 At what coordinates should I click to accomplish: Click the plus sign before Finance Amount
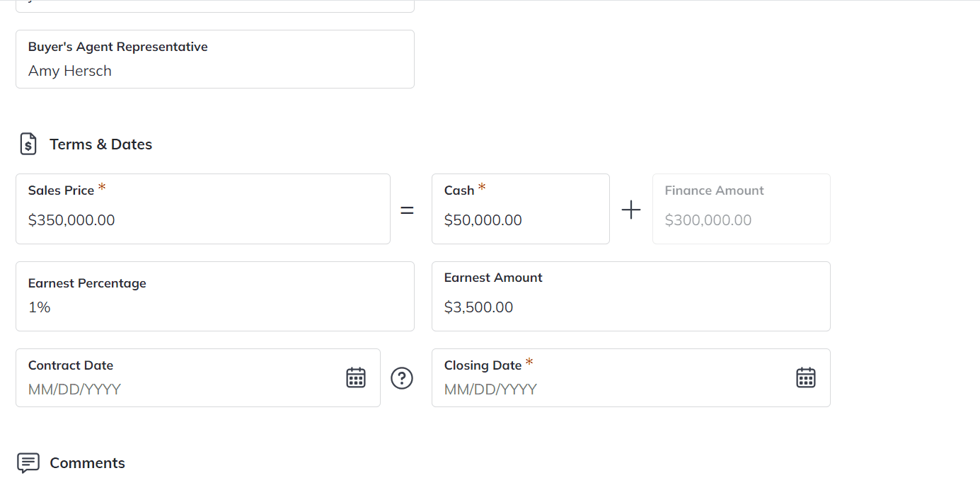[630, 209]
